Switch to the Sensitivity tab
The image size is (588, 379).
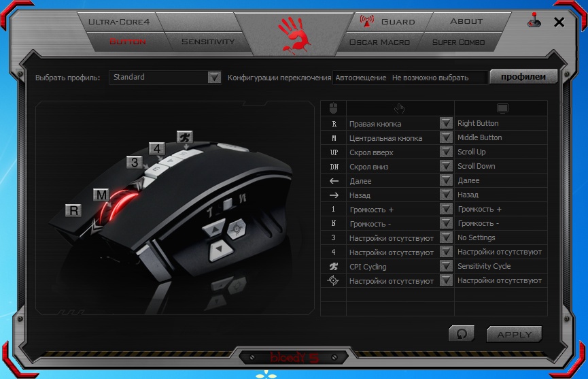click(208, 42)
